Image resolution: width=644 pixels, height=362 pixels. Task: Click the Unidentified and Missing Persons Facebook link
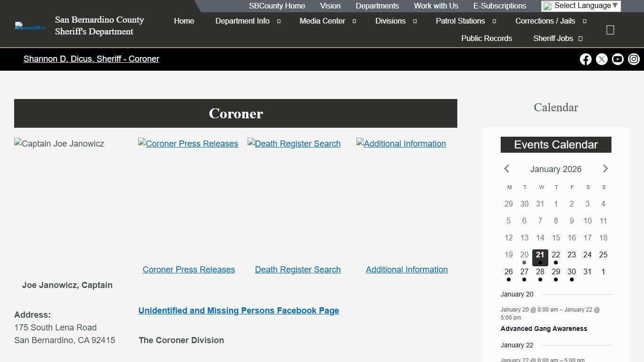239,310
